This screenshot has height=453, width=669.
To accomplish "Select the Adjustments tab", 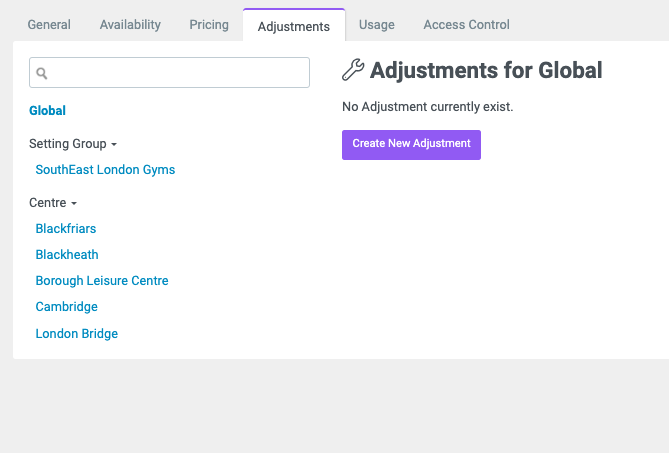I will tap(294, 26).
